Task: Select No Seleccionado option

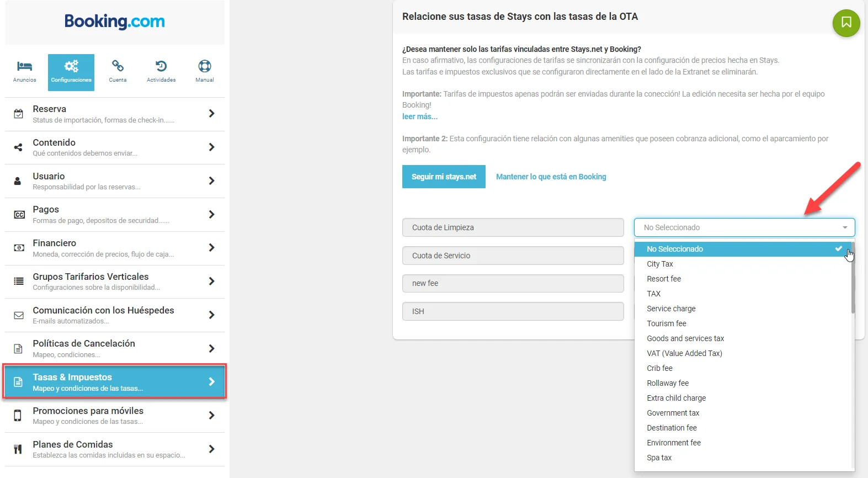Action: [x=743, y=249]
